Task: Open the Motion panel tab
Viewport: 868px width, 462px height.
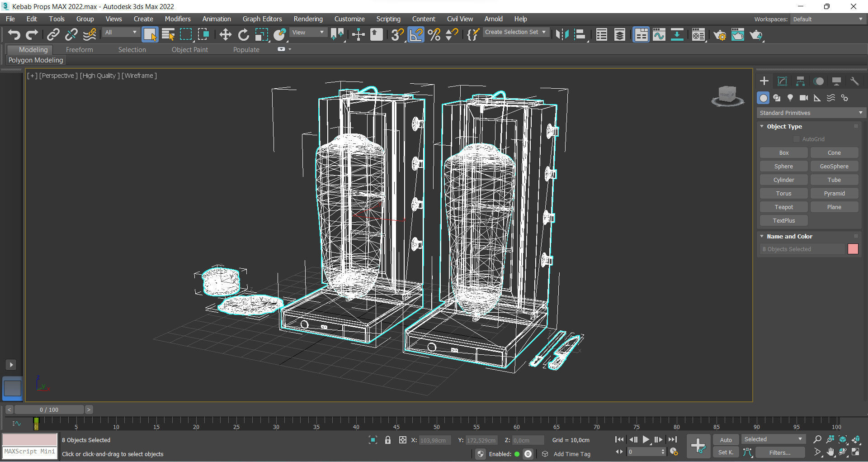Action: click(x=818, y=81)
